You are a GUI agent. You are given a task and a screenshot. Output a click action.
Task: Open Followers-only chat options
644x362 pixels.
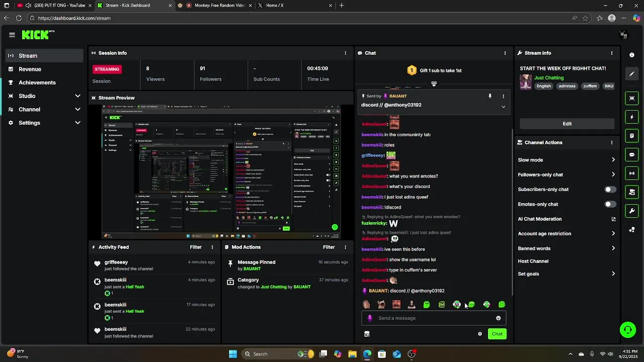pos(567,174)
